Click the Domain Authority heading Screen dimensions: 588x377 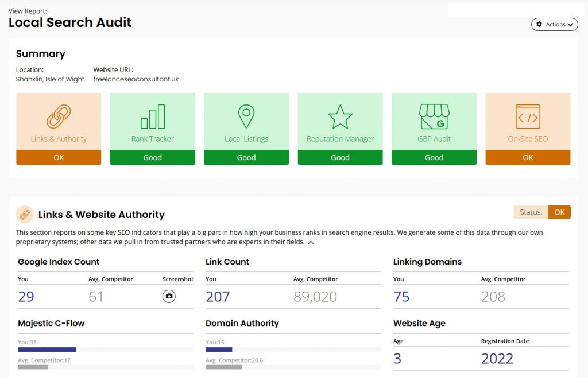tap(242, 323)
